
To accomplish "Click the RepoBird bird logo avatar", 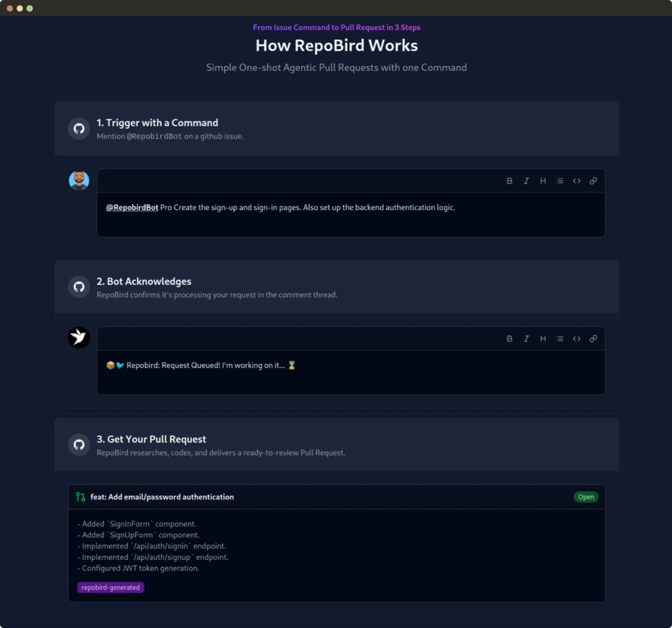I will coord(79,338).
